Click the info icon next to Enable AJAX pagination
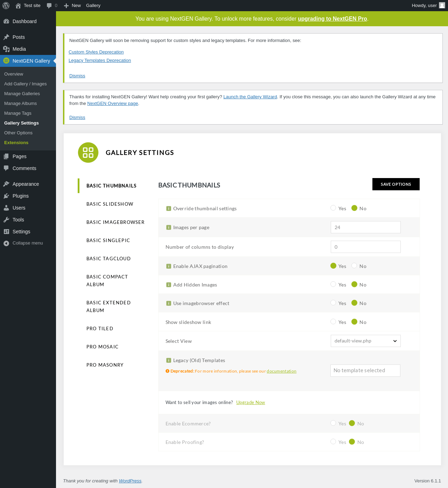 pos(169,266)
